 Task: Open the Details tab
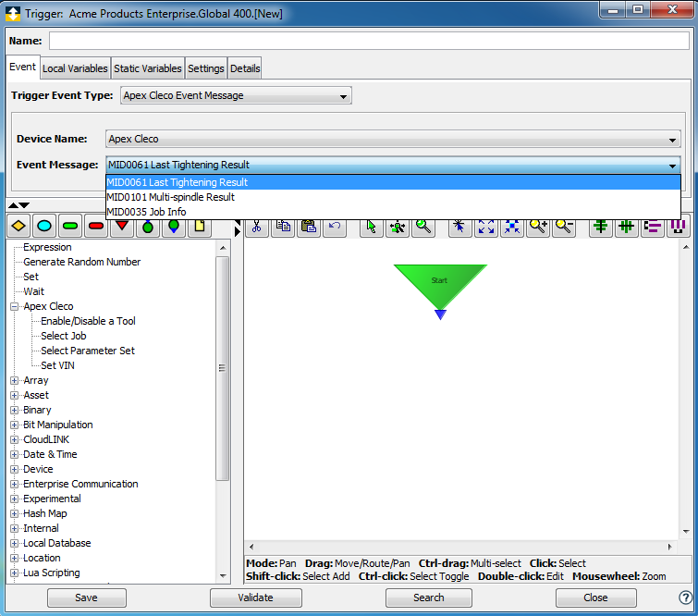(245, 68)
